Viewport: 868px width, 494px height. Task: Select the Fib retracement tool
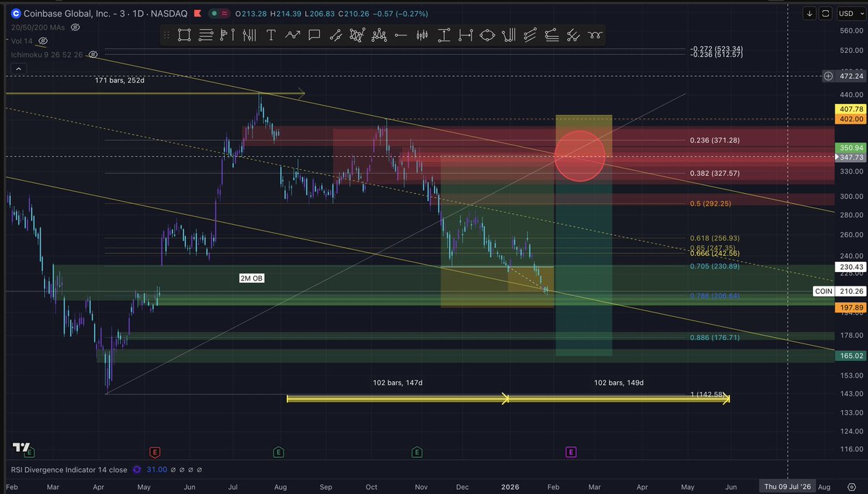[x=552, y=35]
